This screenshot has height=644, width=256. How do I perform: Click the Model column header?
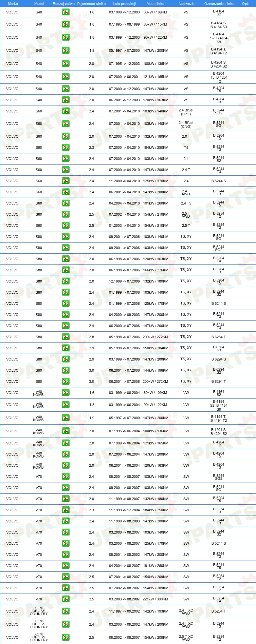point(39,4)
